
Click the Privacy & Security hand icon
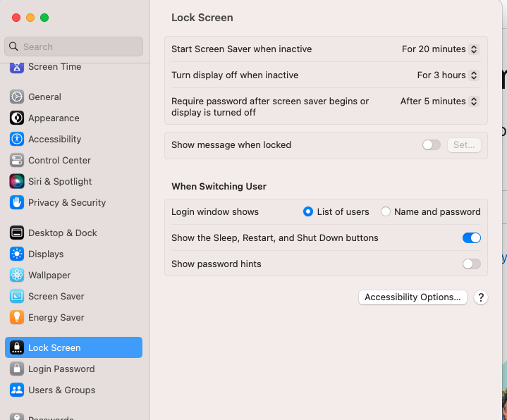(17, 203)
